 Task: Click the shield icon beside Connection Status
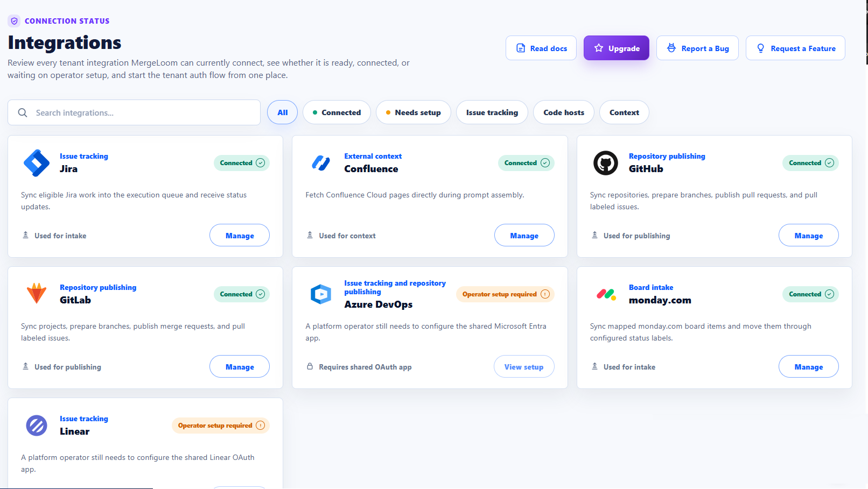click(15, 21)
